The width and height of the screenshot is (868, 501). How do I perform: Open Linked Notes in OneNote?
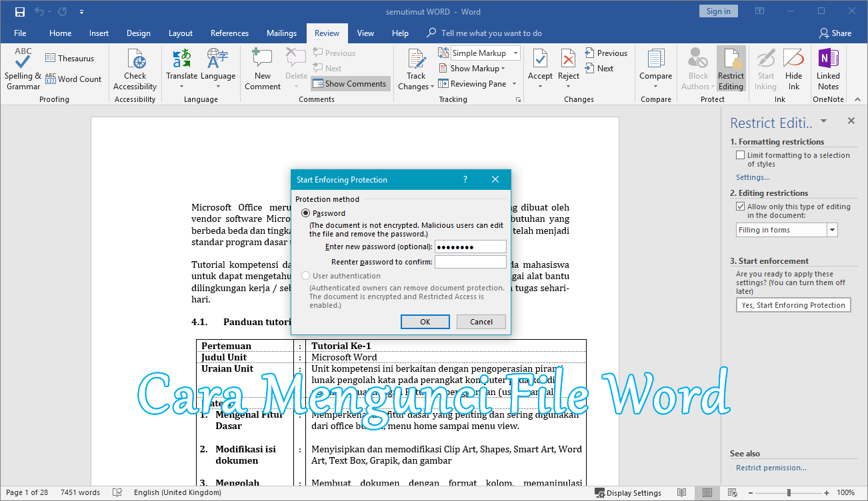[829, 69]
